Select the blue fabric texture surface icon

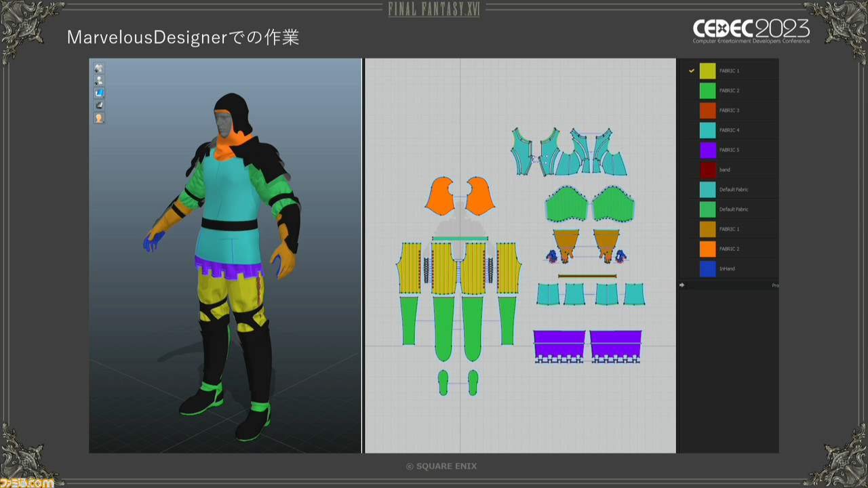99,92
